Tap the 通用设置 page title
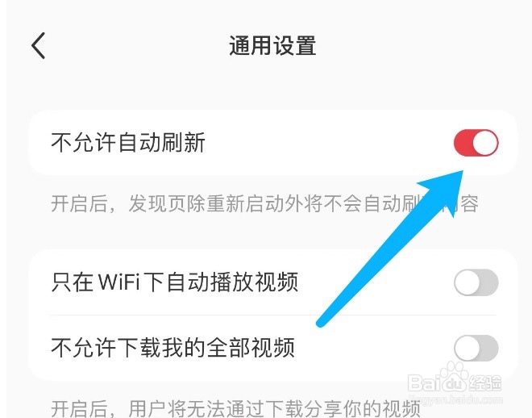The image size is (532, 418). point(272,45)
